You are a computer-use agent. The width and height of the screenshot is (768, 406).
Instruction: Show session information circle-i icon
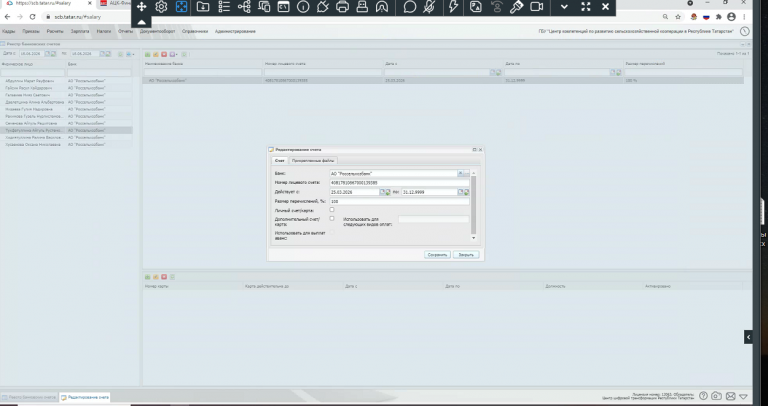click(303, 7)
